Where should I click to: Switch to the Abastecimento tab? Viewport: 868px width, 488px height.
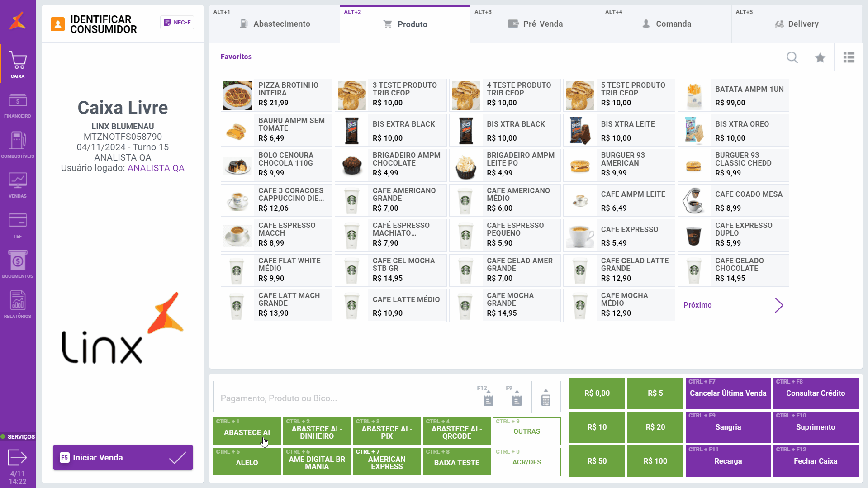click(x=275, y=24)
